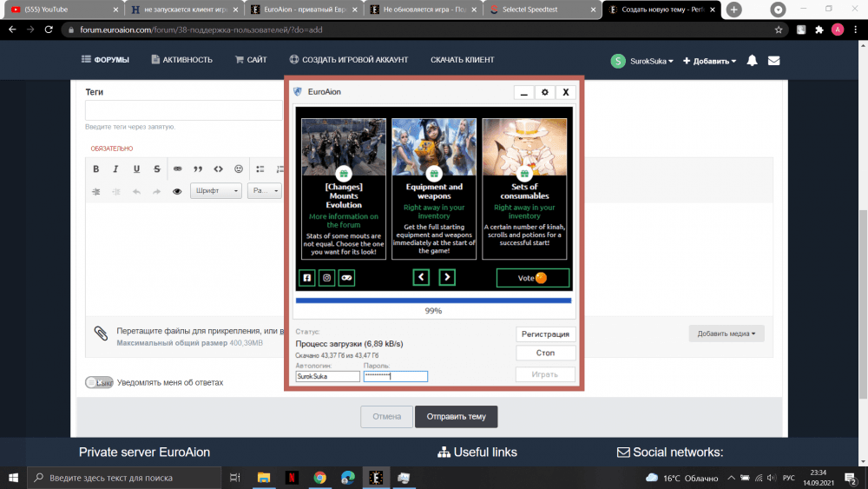Toggle strikethrough formatting in editor

(x=156, y=169)
